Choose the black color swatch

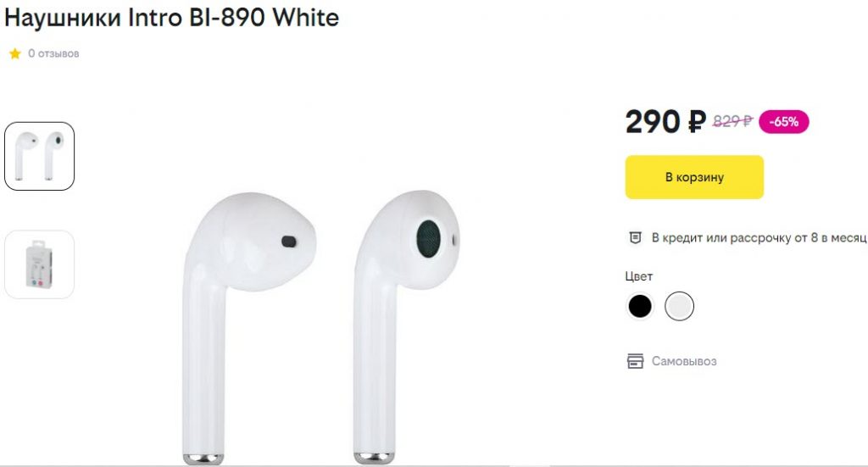coord(640,306)
